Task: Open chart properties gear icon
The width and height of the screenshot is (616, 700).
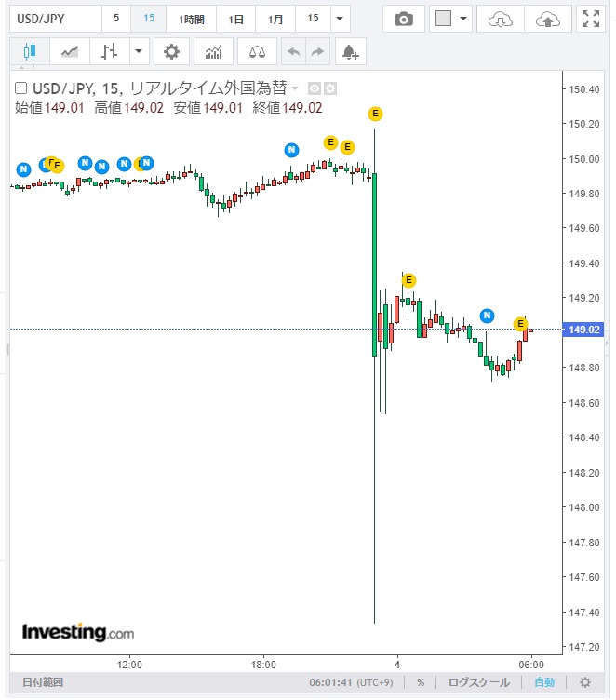Action: [x=171, y=52]
